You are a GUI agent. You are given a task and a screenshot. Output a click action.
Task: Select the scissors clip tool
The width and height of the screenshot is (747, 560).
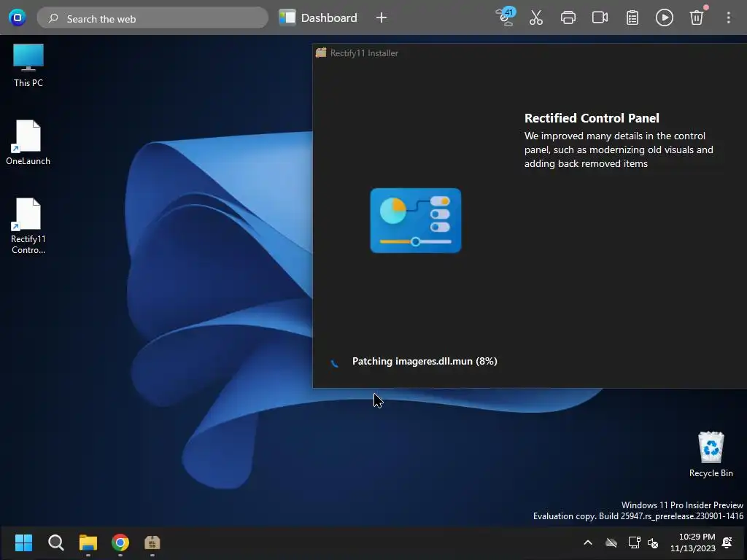pyautogui.click(x=536, y=17)
